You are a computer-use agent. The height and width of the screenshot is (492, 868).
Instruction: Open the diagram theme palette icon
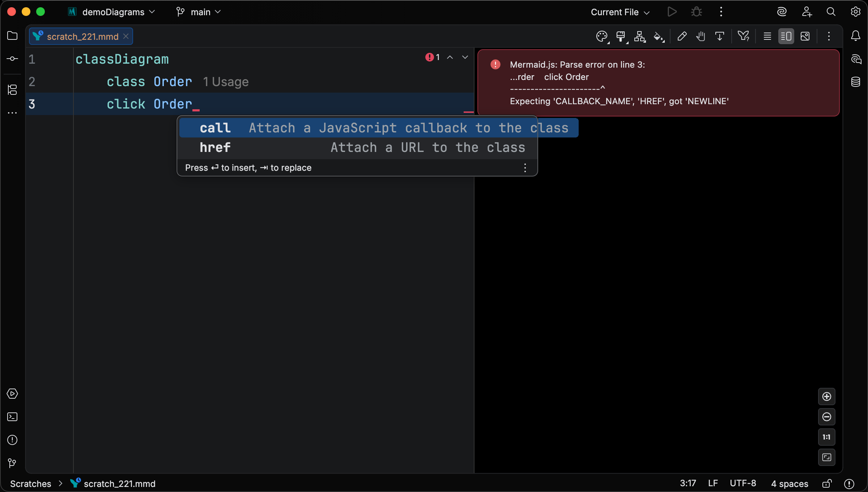click(x=602, y=36)
